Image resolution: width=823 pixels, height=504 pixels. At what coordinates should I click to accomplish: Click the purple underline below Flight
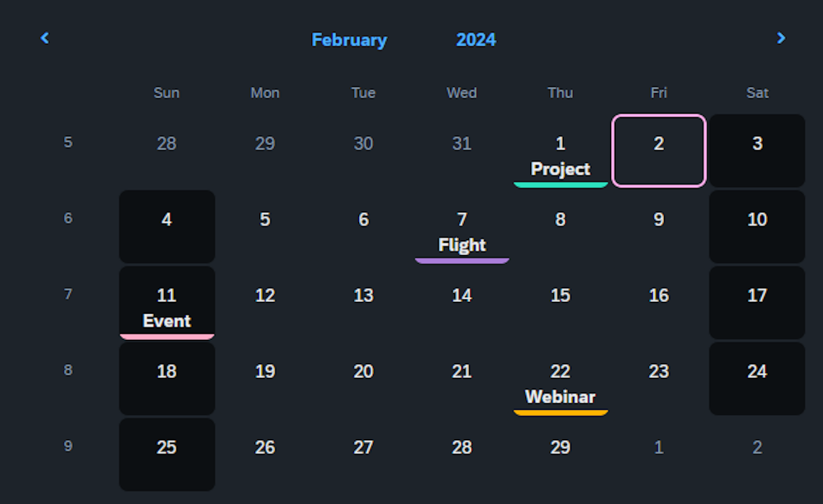pyautogui.click(x=461, y=261)
